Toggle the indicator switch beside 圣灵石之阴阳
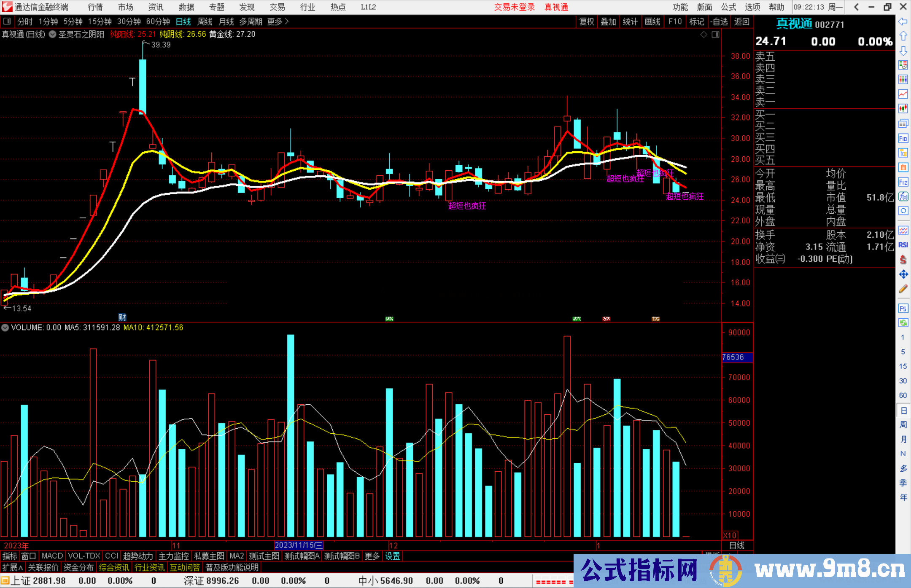 [52, 35]
